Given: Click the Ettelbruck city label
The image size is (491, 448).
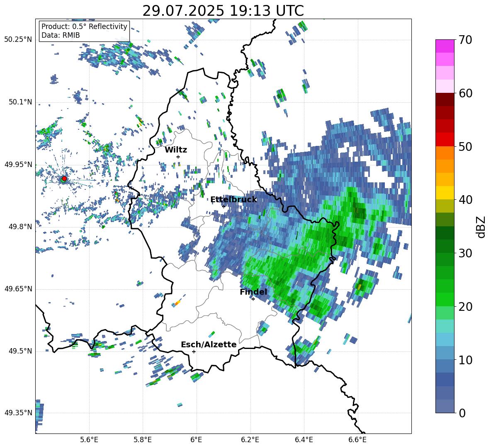Looking at the screenshot, I should click(x=233, y=200).
